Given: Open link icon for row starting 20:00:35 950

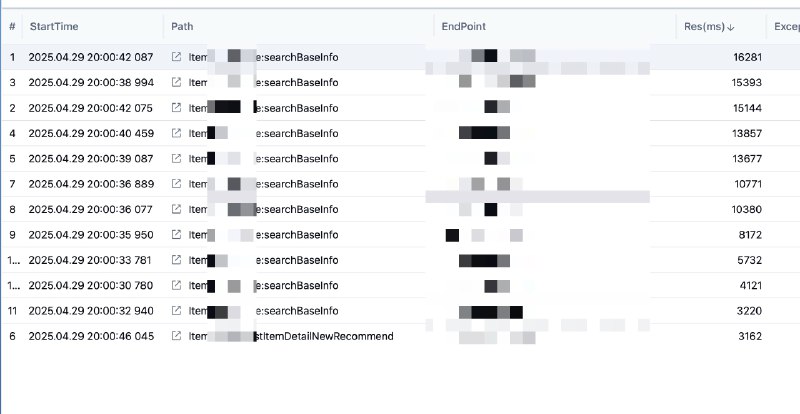Looking at the screenshot, I should [x=177, y=235].
